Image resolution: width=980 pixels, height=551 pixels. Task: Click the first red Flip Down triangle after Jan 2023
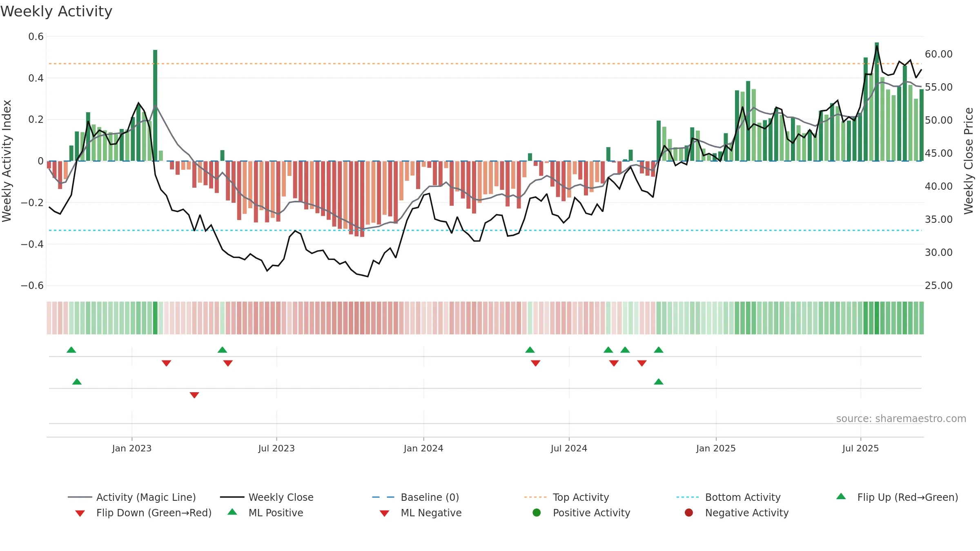[x=166, y=363]
